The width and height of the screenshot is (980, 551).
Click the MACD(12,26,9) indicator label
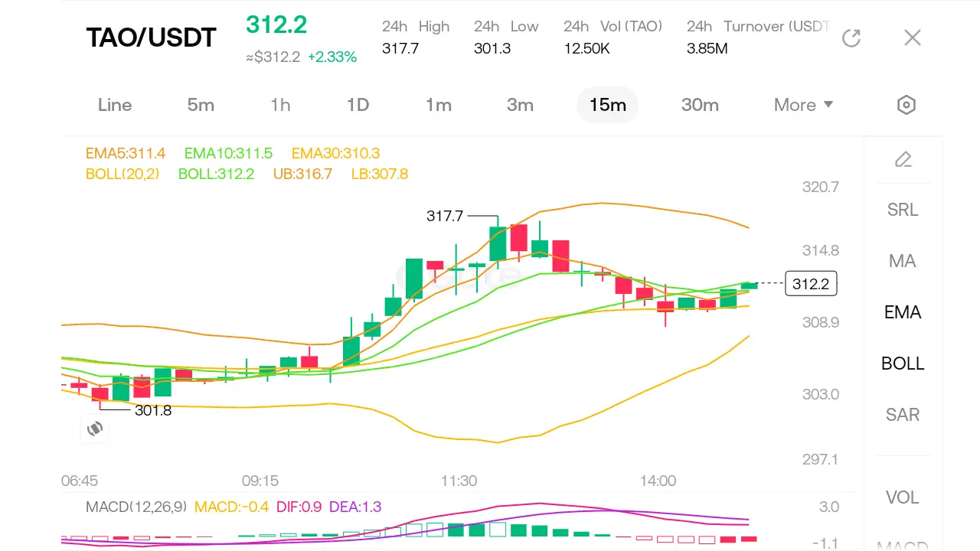(136, 507)
